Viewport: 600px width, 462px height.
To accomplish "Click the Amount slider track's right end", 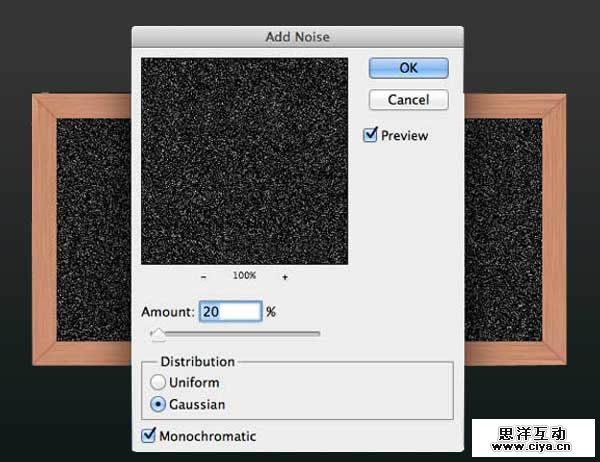I will (318, 333).
